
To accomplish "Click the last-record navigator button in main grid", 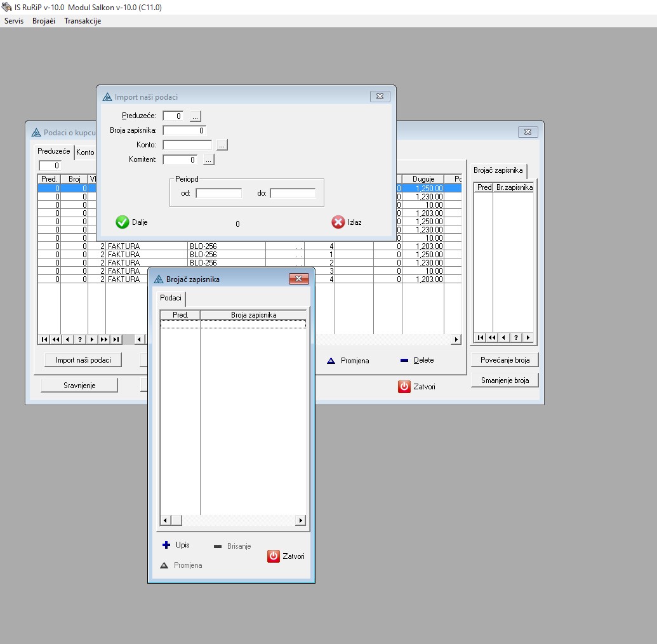I will 116,340.
